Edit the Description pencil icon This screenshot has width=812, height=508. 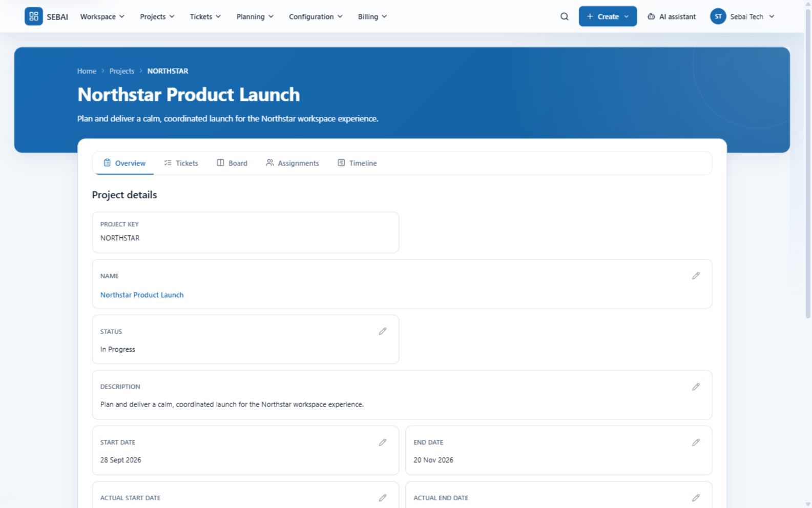pos(696,387)
